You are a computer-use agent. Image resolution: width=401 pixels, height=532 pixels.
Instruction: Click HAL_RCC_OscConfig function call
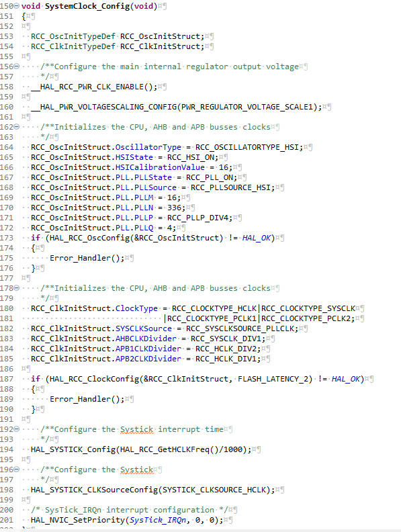coord(89,238)
